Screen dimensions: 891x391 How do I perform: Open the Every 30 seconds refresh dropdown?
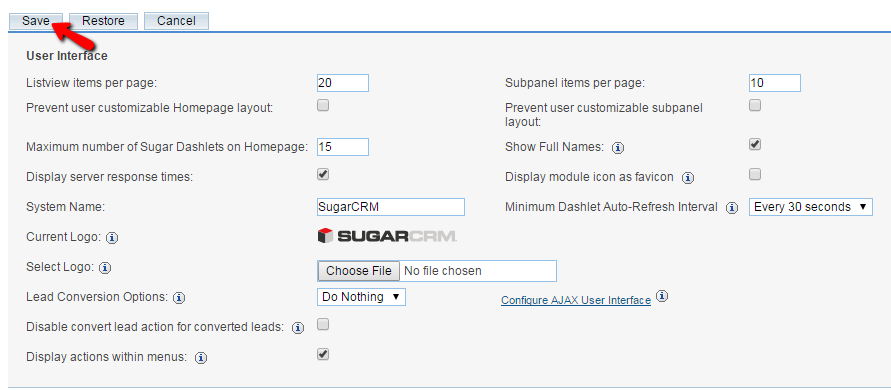point(811,207)
